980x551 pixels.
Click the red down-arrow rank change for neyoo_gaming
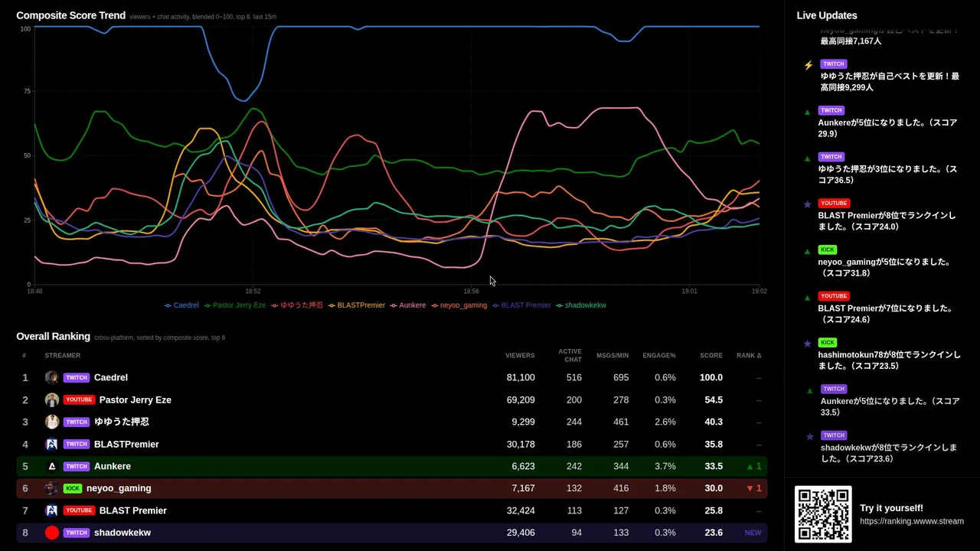pos(753,488)
